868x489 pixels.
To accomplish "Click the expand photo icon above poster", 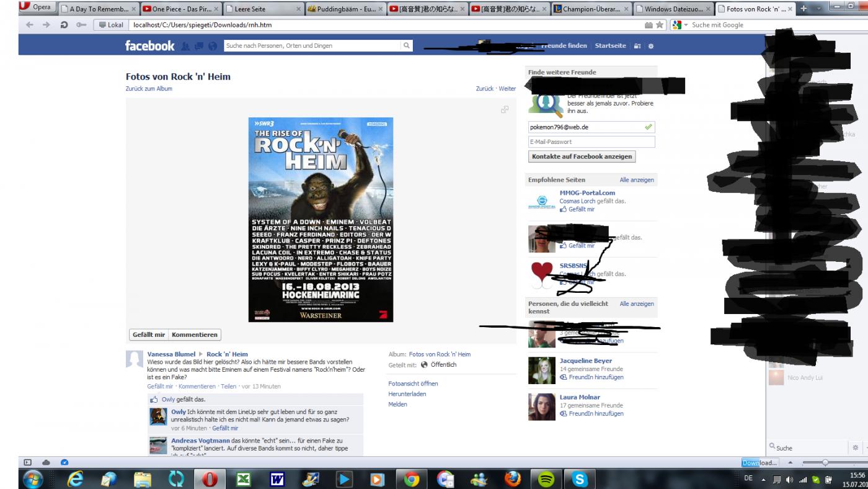I will (x=505, y=110).
